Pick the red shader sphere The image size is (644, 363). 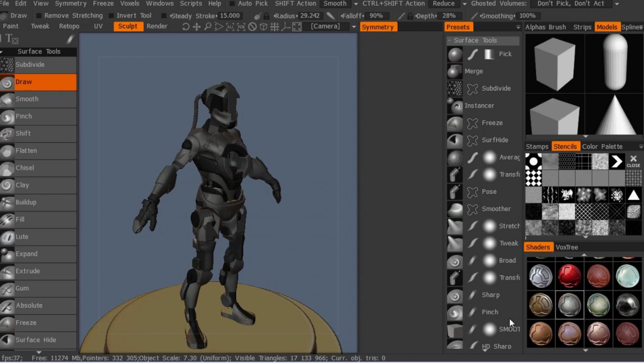[569, 276]
